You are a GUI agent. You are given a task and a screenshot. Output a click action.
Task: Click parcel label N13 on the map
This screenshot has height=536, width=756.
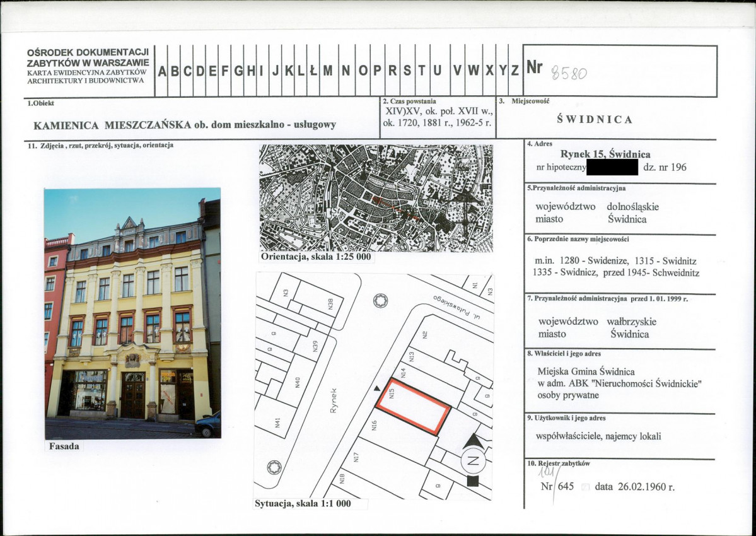[x=411, y=356]
